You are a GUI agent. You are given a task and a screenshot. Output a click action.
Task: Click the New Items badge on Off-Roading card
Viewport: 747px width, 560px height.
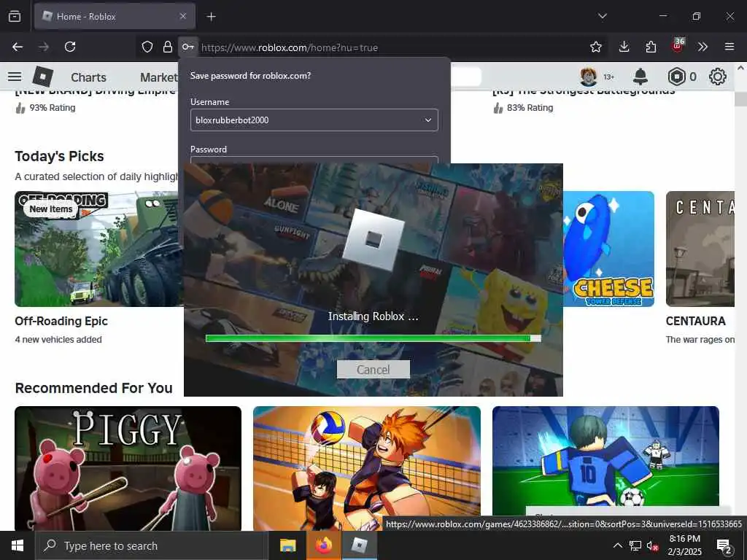pos(51,209)
